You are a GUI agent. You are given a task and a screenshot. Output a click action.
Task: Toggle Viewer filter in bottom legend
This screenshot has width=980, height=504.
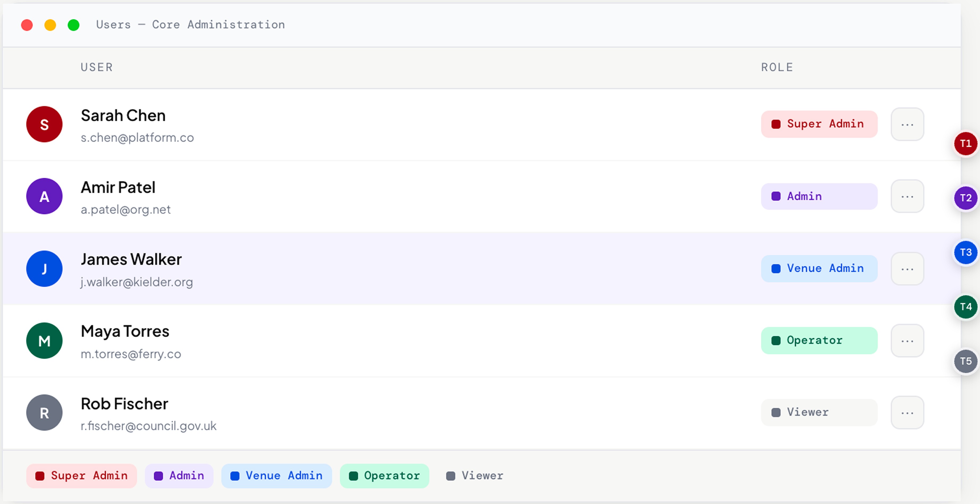(475, 476)
